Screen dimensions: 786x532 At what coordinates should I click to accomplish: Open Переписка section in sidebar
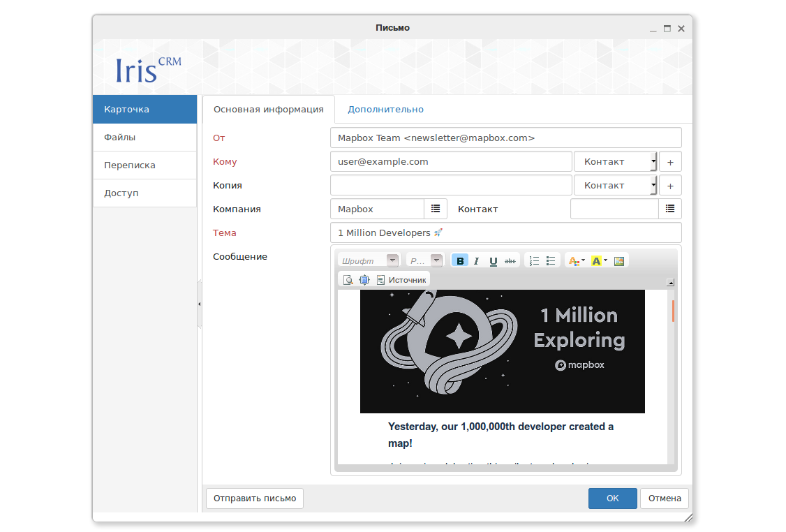145,165
